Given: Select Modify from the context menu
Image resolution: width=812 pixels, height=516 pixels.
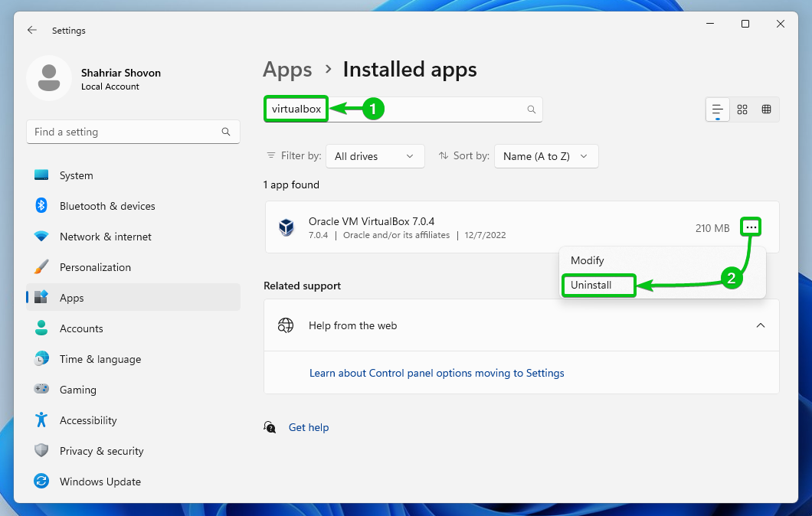Looking at the screenshot, I should click(x=587, y=260).
